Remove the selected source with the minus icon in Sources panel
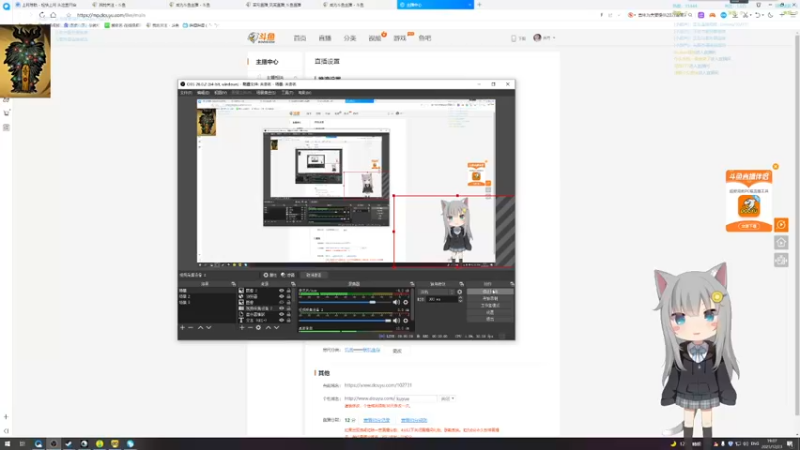The height and width of the screenshot is (450, 800). tap(250, 328)
